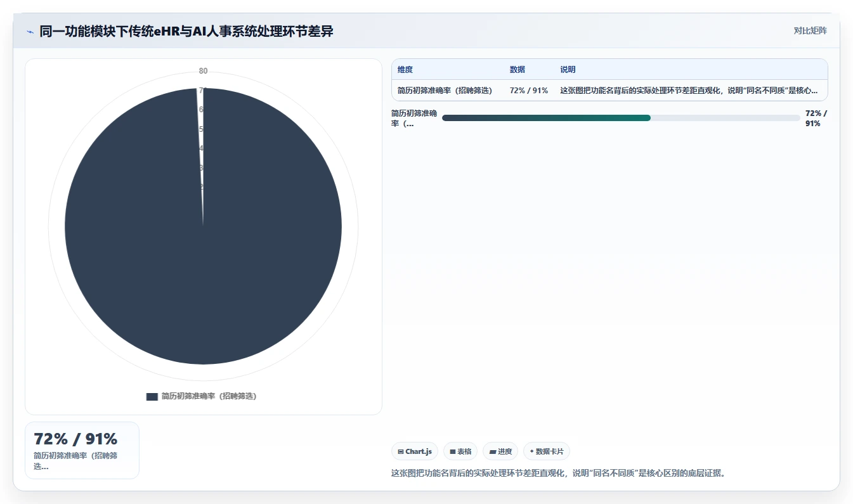
Task: Click the 72% / 91% value beside progress bar
Action: click(x=816, y=118)
